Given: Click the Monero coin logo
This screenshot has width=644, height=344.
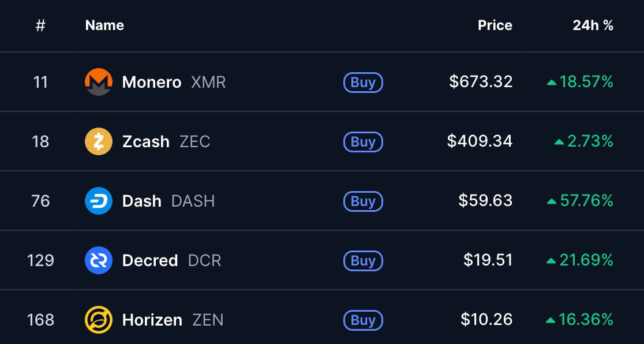Looking at the screenshot, I should click(98, 82).
